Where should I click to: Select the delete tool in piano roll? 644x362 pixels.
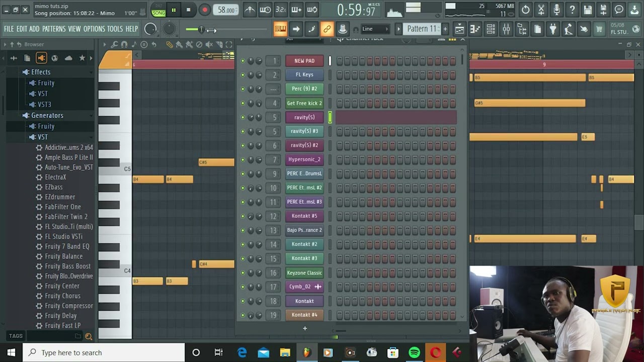pos(199,45)
